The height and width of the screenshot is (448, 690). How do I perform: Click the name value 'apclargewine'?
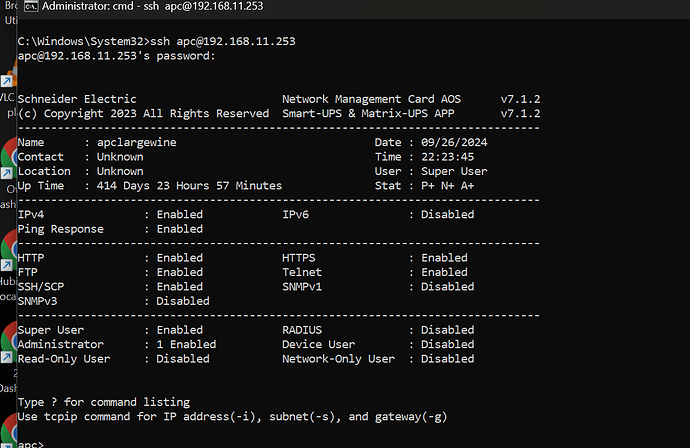point(136,143)
